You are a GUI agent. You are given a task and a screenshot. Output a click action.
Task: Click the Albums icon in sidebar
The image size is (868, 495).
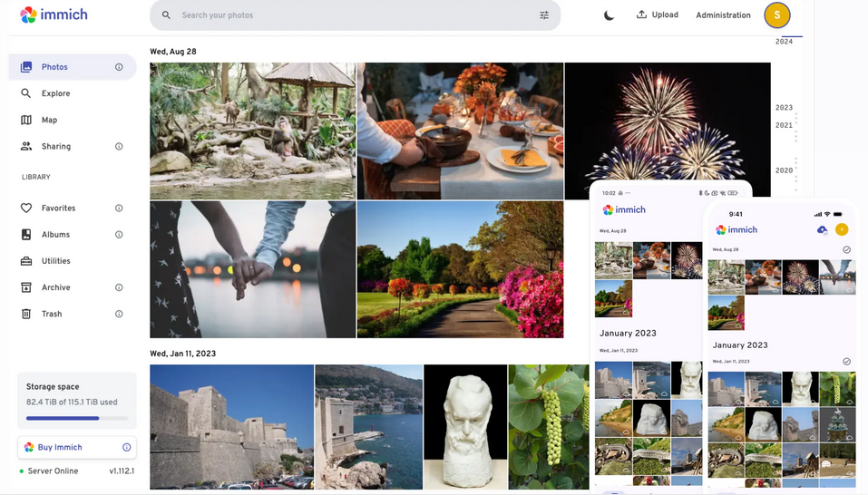[x=26, y=235]
